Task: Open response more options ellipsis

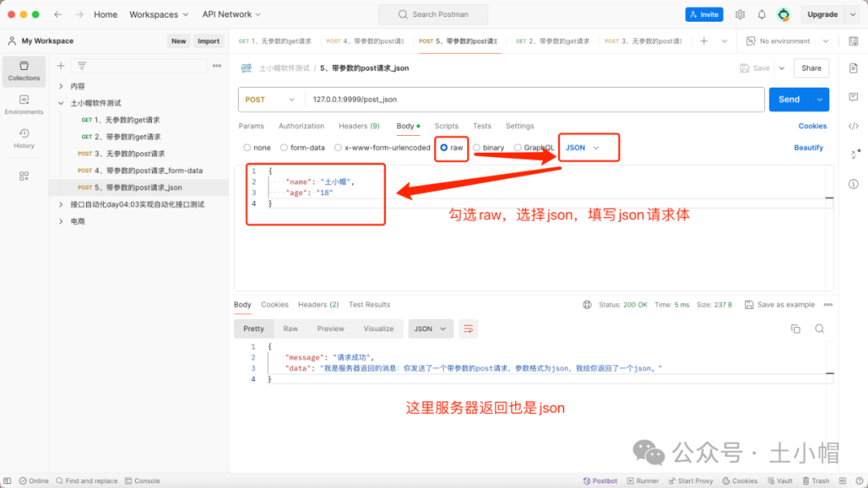Action: (x=828, y=305)
